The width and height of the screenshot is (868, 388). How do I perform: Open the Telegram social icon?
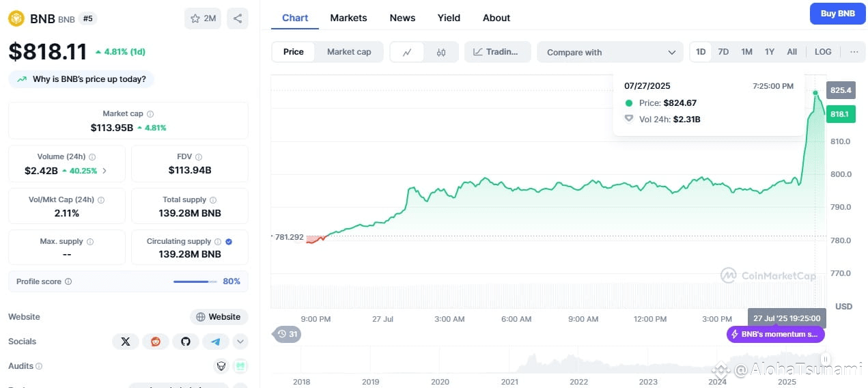(216, 342)
